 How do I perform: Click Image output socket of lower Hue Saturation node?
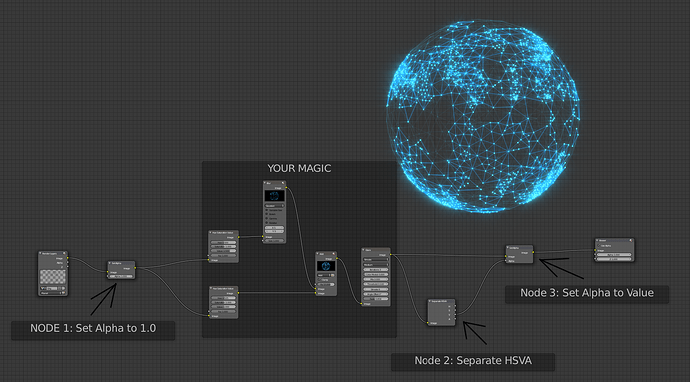(238, 293)
